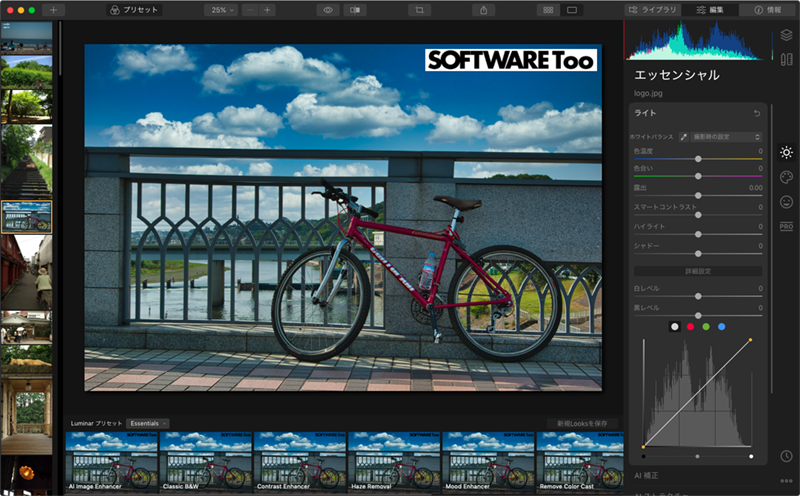The image size is (800, 496).
Task: Open the white balance preset dropdown
Action: (728, 136)
